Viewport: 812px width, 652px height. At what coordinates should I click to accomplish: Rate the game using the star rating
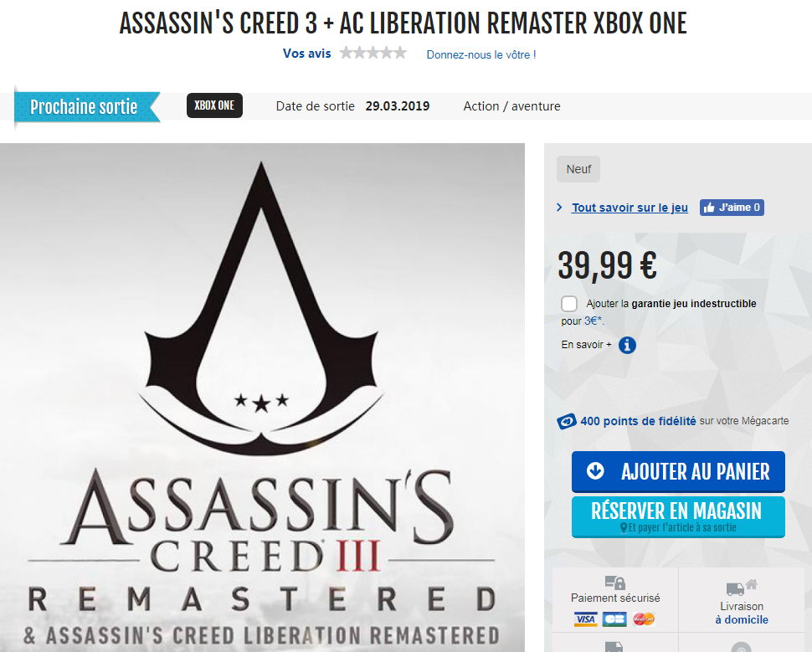click(373, 53)
